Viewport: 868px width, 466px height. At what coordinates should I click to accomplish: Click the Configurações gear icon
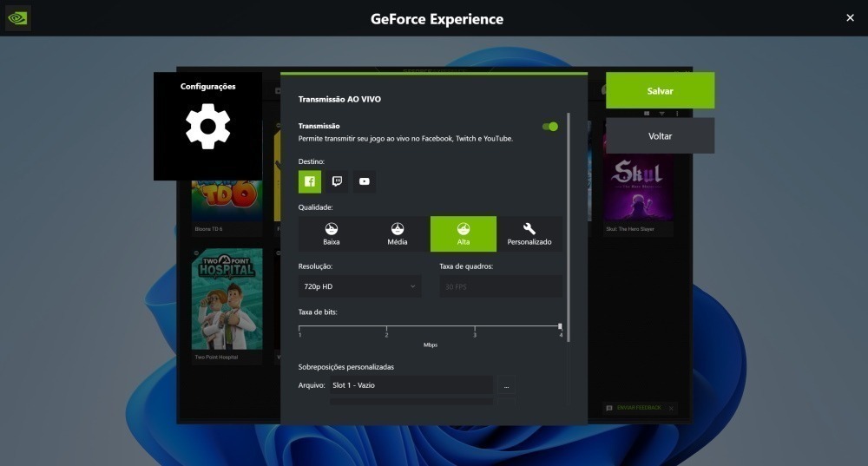(x=207, y=126)
